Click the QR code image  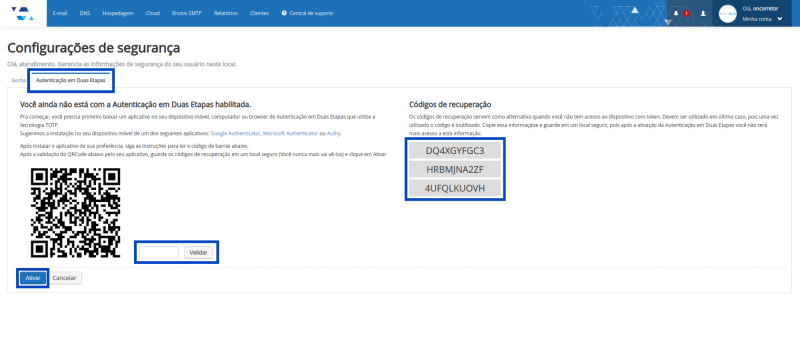(76, 213)
